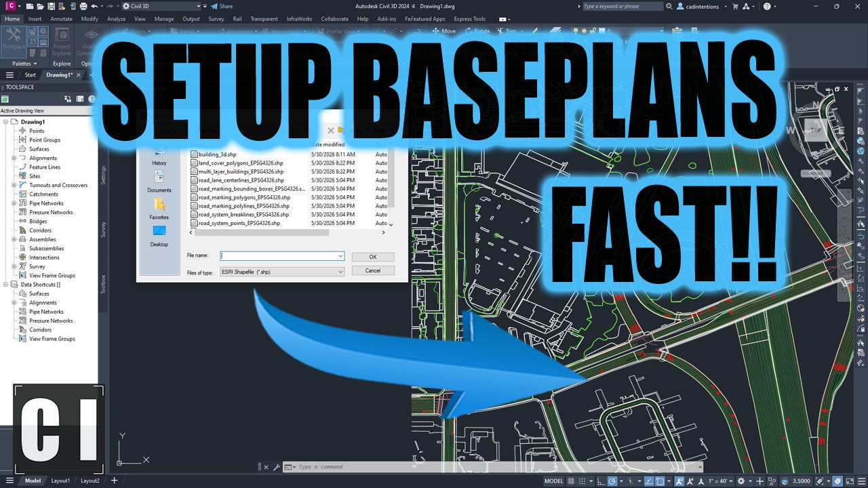Open the Civil 3D application menu logo
The image size is (868, 488).
[10, 6]
